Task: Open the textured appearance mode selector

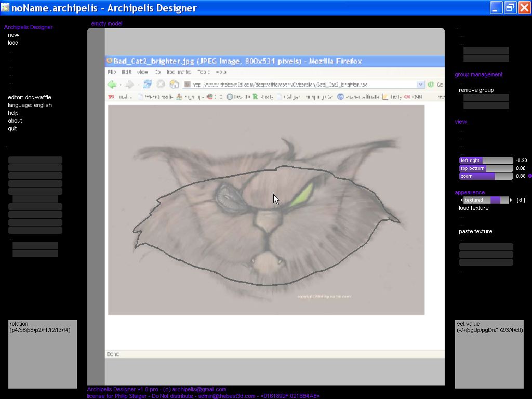Action: pos(486,200)
